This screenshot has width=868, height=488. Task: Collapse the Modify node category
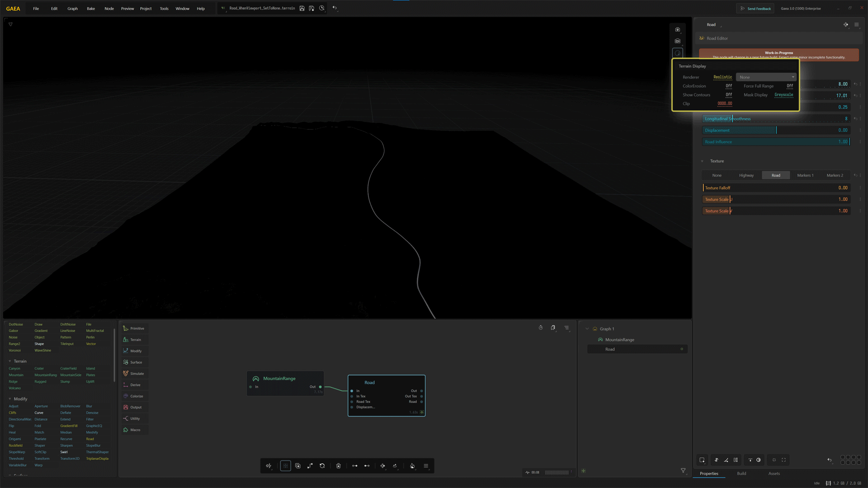click(10, 399)
